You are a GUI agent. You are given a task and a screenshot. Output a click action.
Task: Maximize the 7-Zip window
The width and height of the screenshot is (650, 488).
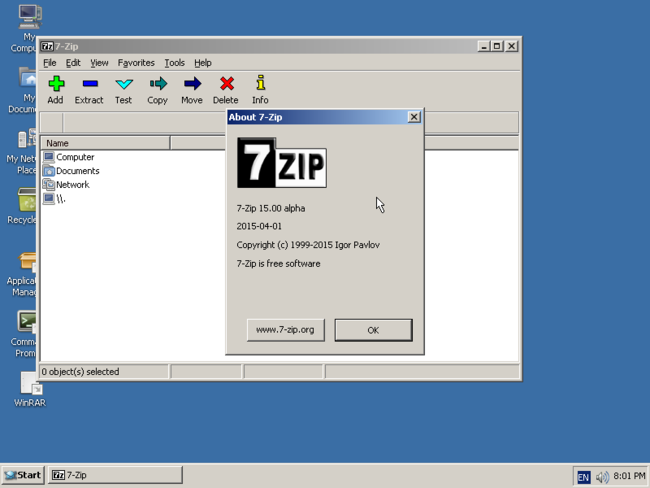coord(497,46)
